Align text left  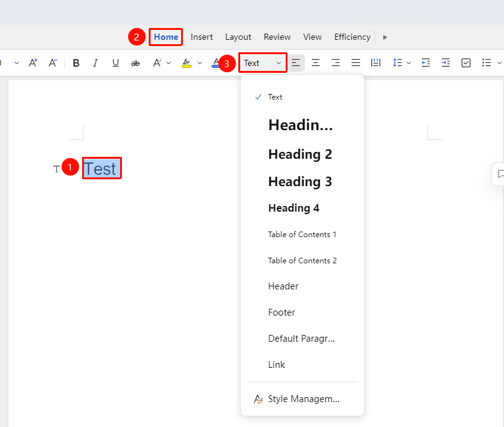click(x=296, y=63)
